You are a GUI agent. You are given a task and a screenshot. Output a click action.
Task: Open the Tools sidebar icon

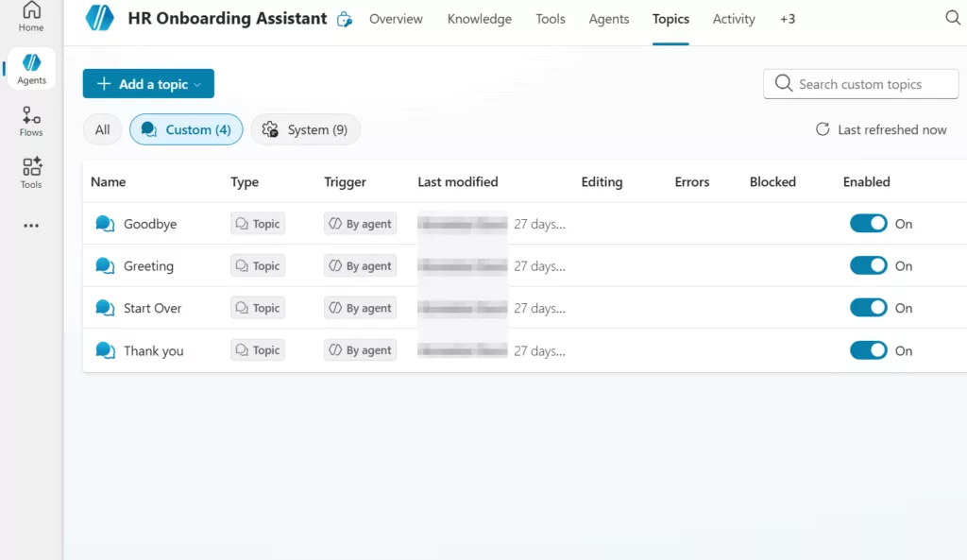31,173
